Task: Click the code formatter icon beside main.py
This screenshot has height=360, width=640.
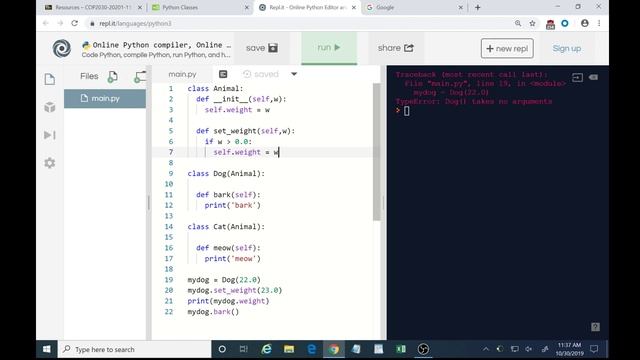Action: 223,74
